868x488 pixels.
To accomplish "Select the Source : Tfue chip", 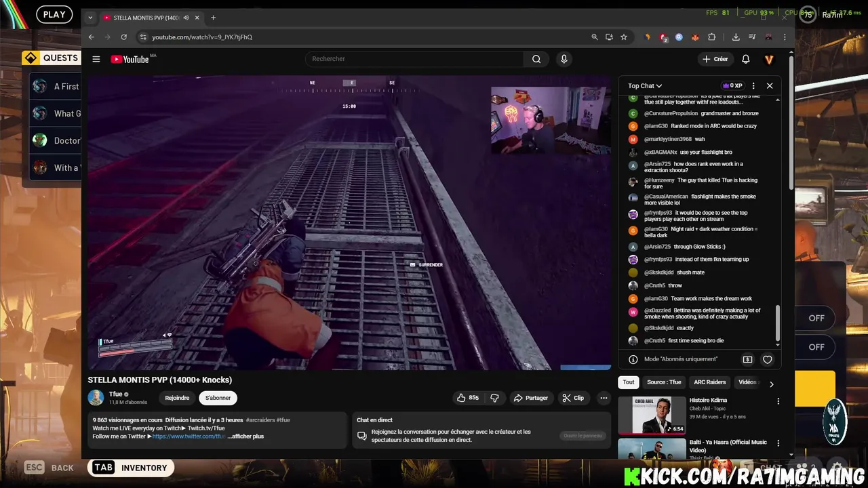I will point(664,382).
